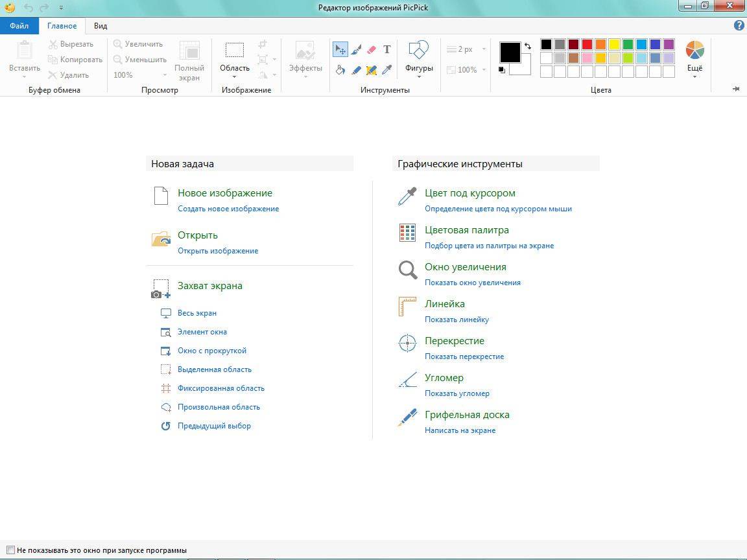Open the 'Открыть изображение' link
The height and width of the screenshot is (560, 747).
[x=218, y=250]
